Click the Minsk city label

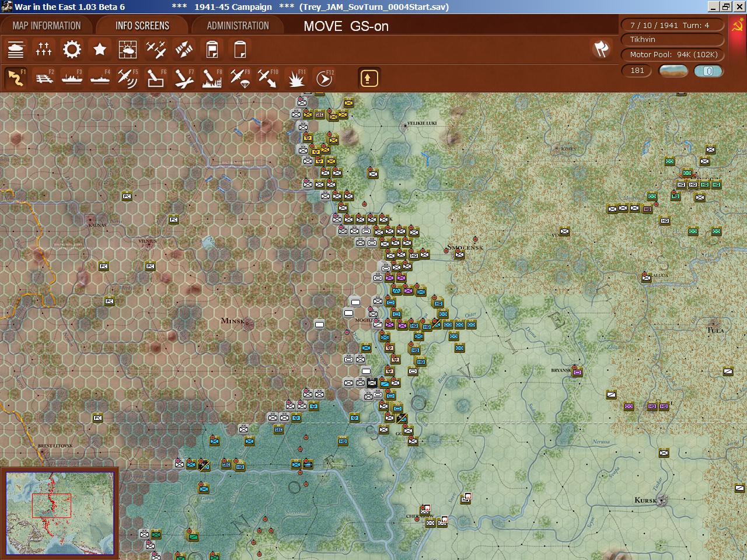point(233,321)
